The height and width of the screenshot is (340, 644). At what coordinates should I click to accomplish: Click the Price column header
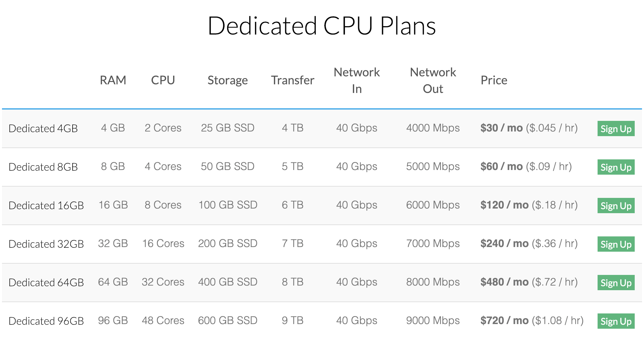[494, 80]
